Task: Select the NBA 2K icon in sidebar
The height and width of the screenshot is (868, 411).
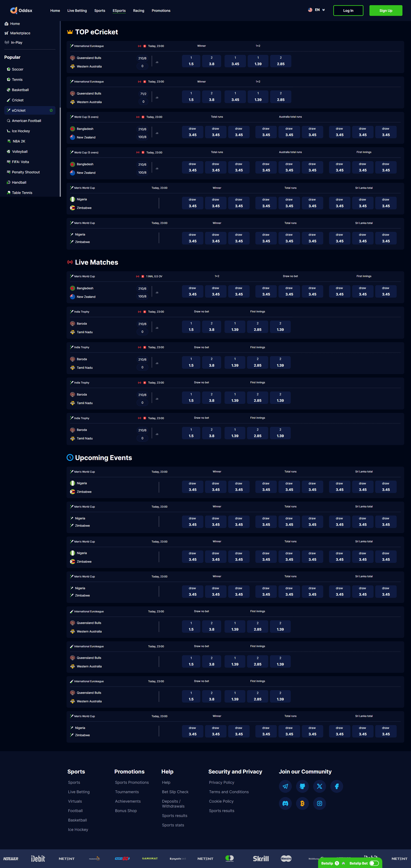Action: [x=9, y=141]
